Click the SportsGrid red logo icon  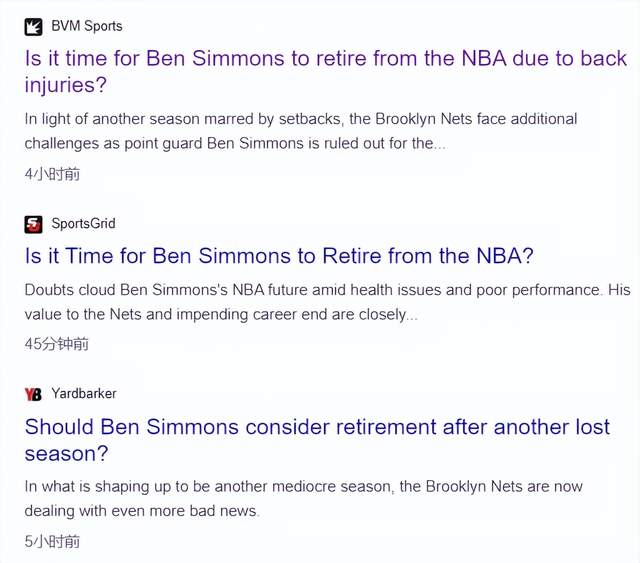[x=33, y=225]
